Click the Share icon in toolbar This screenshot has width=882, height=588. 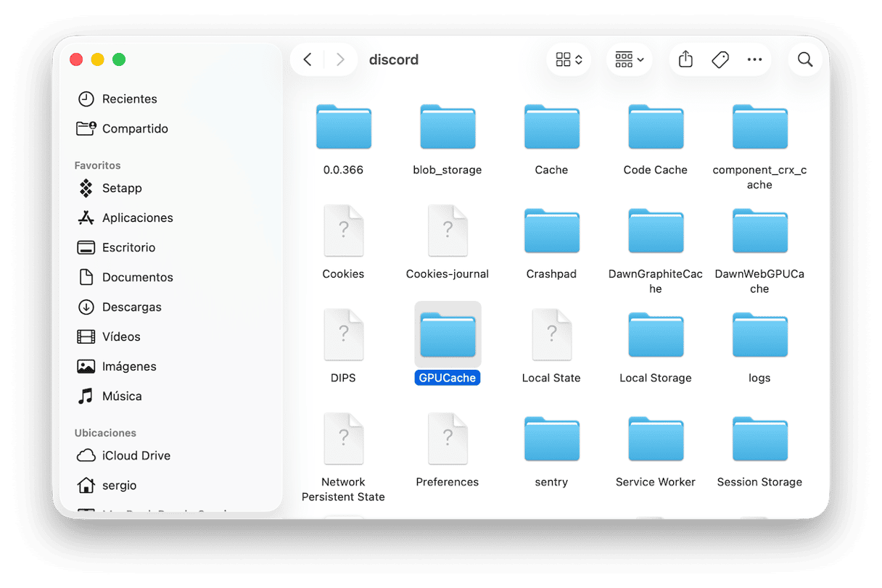point(685,59)
